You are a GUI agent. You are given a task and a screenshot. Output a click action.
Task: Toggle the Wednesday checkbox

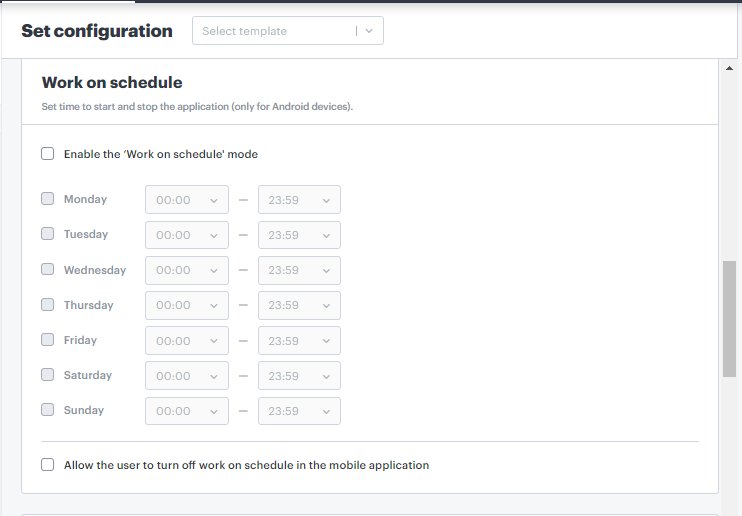tap(48, 270)
